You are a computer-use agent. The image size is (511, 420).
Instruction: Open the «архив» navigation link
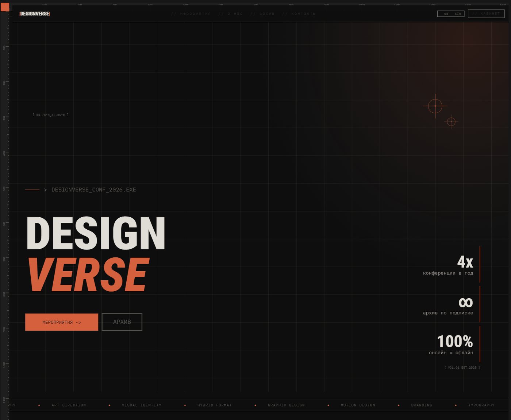coord(262,14)
